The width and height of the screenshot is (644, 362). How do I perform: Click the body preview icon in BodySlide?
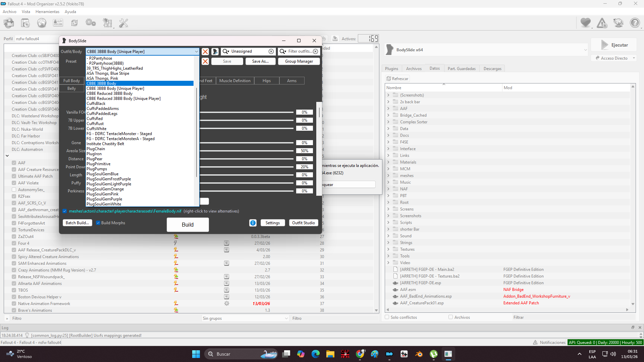click(x=215, y=52)
